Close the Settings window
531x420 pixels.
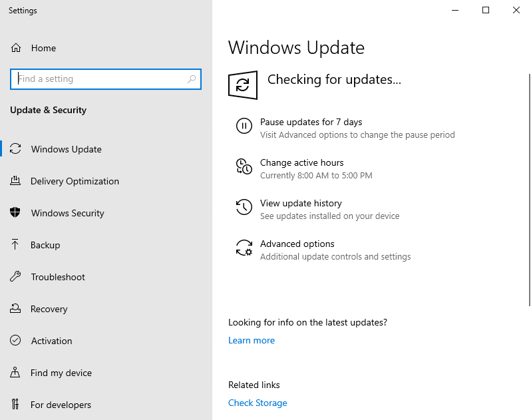click(x=516, y=10)
